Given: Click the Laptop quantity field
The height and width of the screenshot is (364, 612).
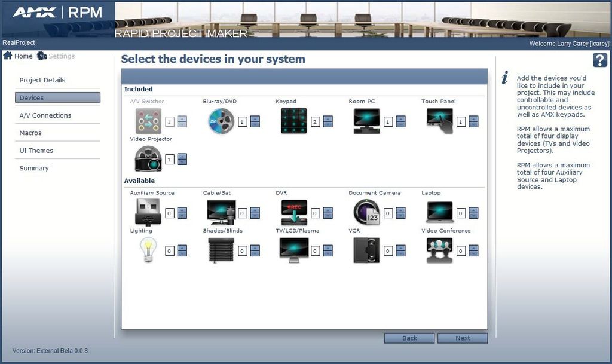Looking at the screenshot, I should pyautogui.click(x=461, y=213).
